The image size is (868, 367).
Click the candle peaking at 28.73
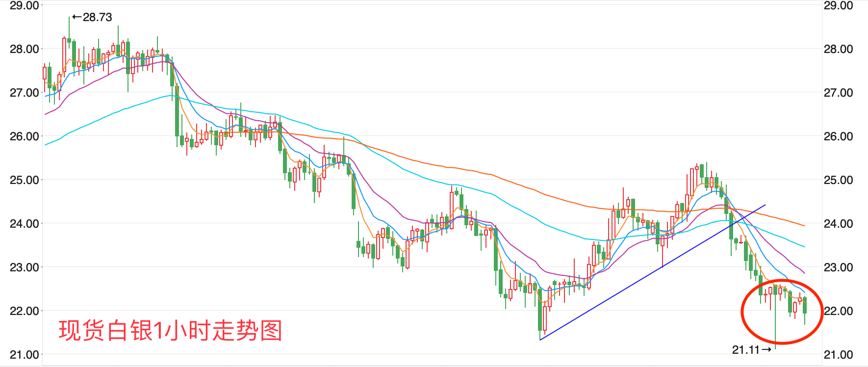point(69,40)
